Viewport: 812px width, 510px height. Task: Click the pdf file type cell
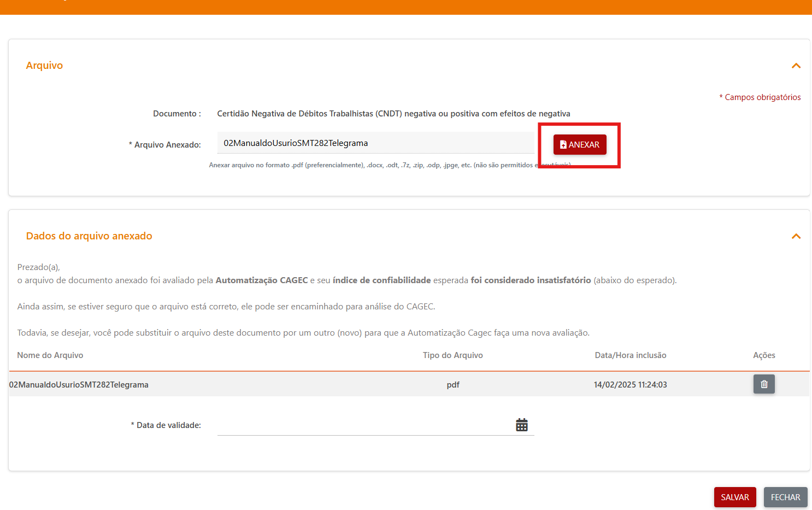(452, 385)
